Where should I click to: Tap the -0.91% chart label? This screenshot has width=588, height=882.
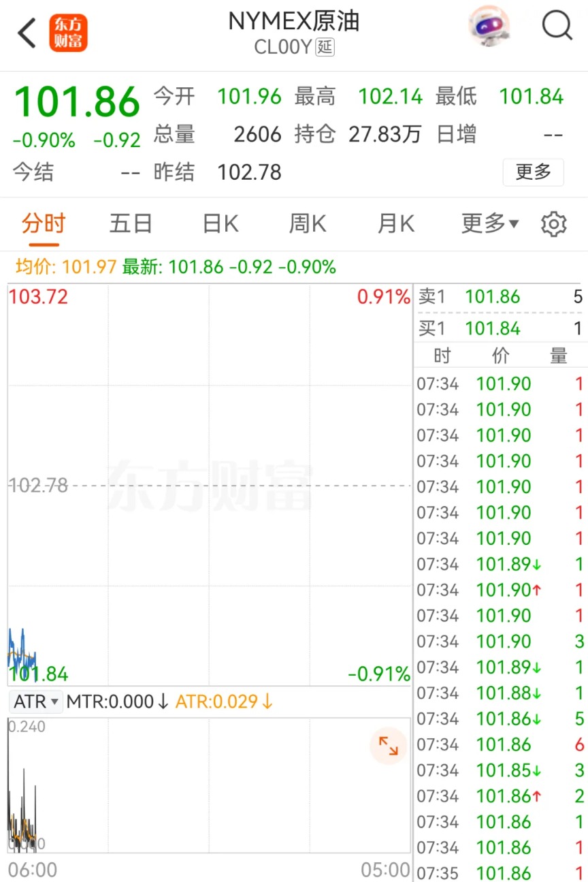(x=379, y=674)
